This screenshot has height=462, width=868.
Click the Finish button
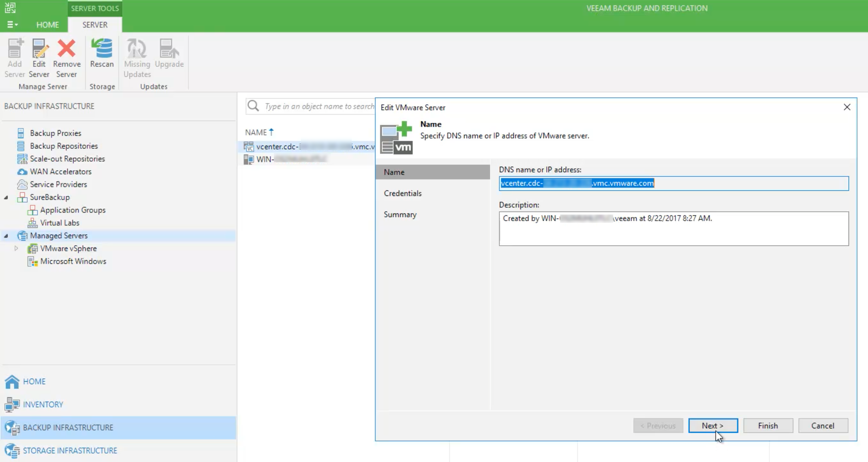768,425
